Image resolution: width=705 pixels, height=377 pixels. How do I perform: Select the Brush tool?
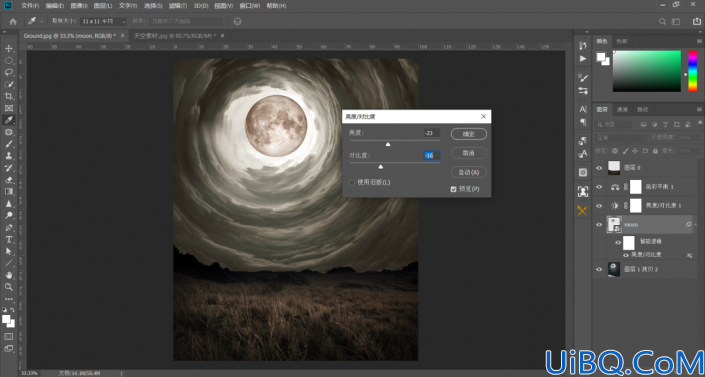pyautogui.click(x=9, y=144)
